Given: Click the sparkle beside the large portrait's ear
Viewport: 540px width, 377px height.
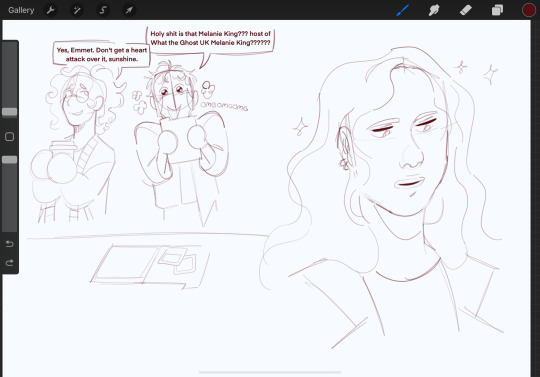Looking at the screenshot, I should click(x=300, y=126).
